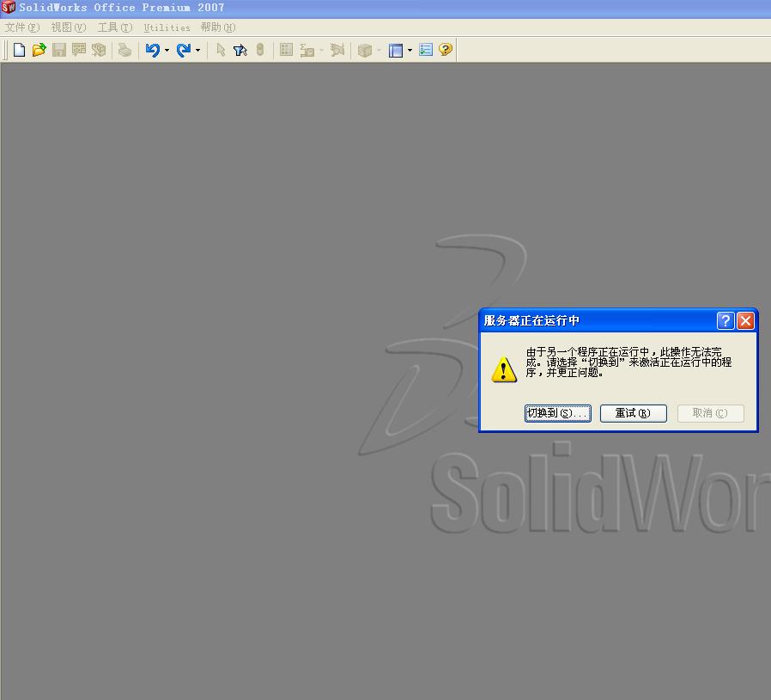
Task: Redo action with the blue arrow
Action: pyautogui.click(x=184, y=50)
